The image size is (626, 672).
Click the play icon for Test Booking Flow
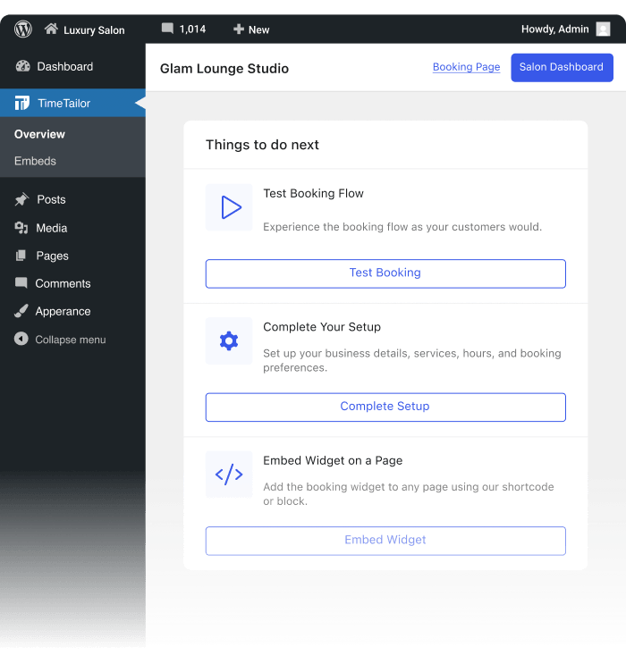point(230,207)
